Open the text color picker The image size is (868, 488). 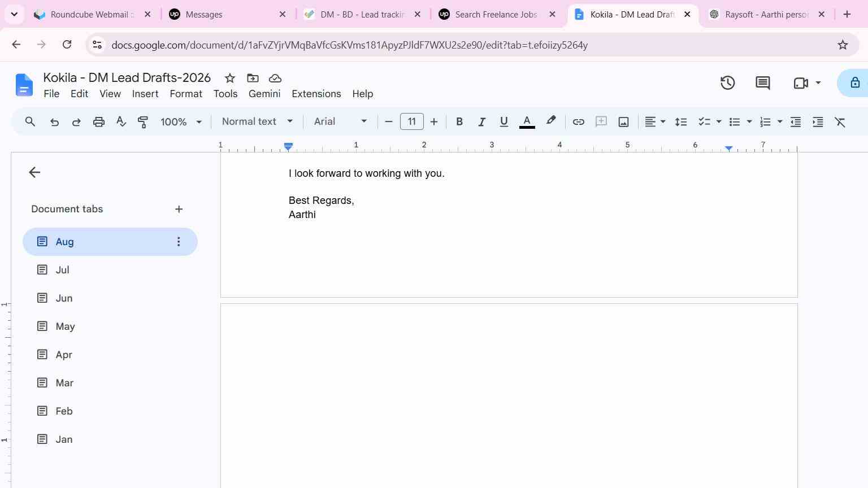click(x=527, y=122)
